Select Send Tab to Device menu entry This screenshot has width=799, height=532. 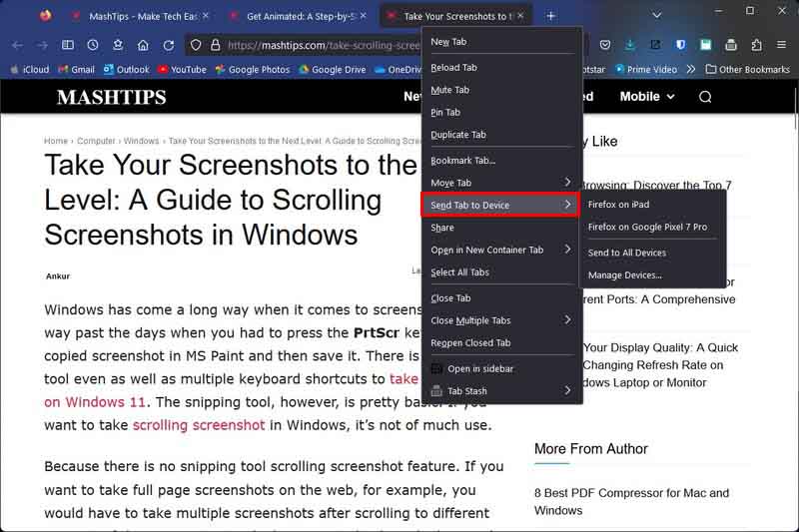pyautogui.click(x=500, y=206)
